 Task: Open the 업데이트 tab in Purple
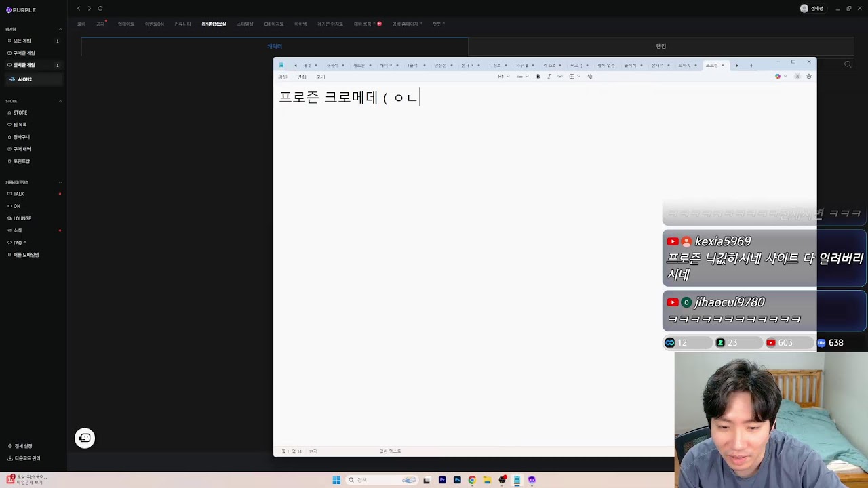point(126,24)
